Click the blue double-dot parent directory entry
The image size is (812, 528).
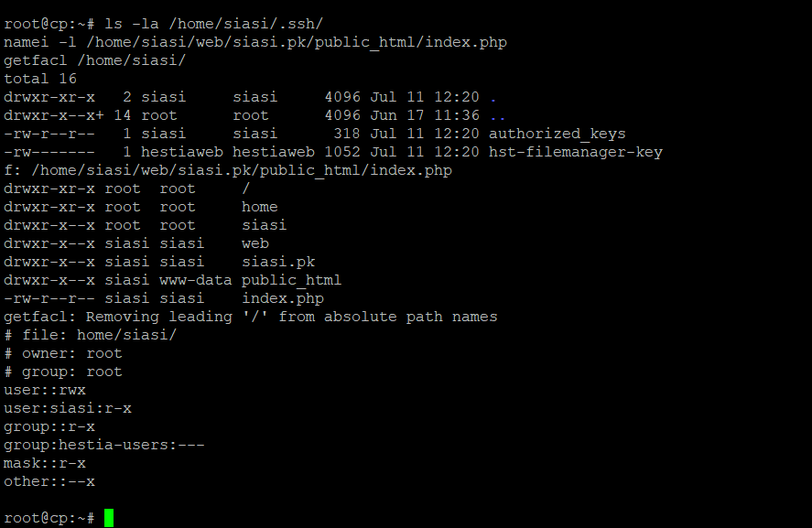pos(498,117)
